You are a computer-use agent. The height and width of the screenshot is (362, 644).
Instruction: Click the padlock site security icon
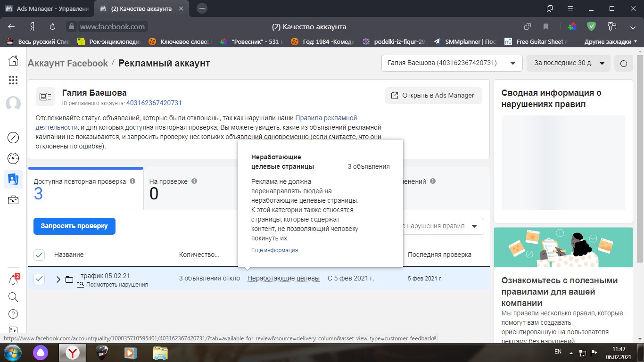click(71, 27)
